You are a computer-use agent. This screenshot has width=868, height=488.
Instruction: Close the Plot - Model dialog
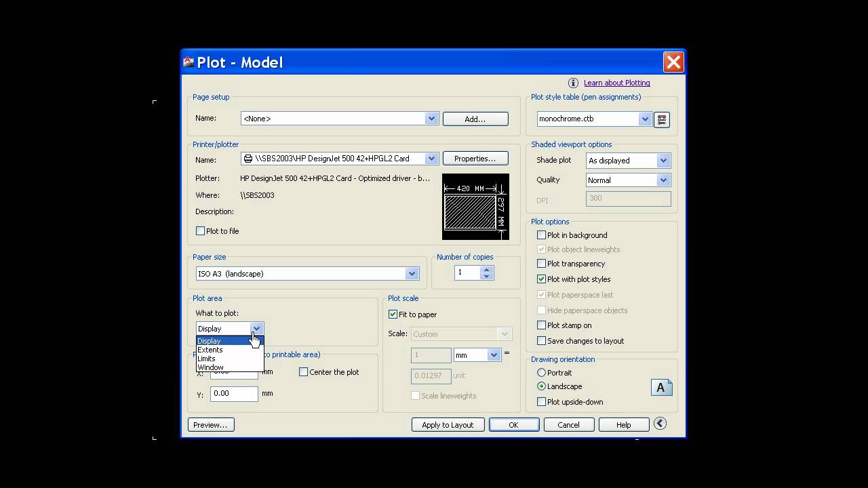673,62
